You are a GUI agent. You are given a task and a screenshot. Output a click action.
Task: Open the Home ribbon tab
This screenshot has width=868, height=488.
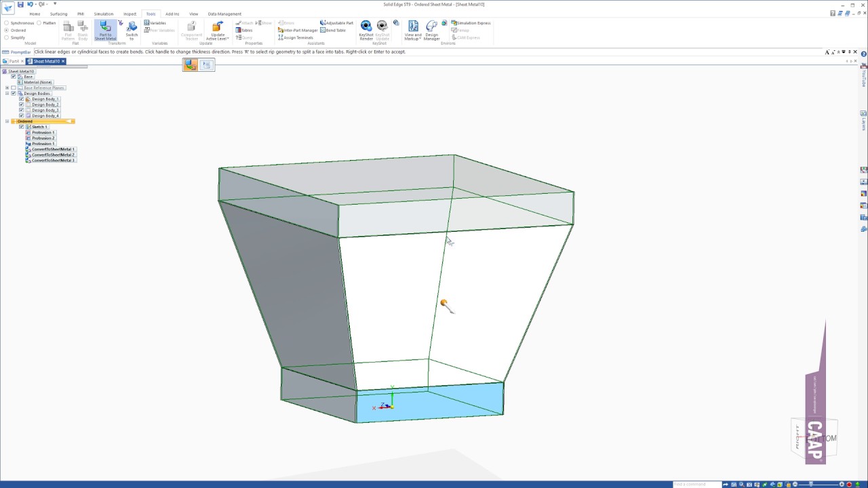point(35,14)
